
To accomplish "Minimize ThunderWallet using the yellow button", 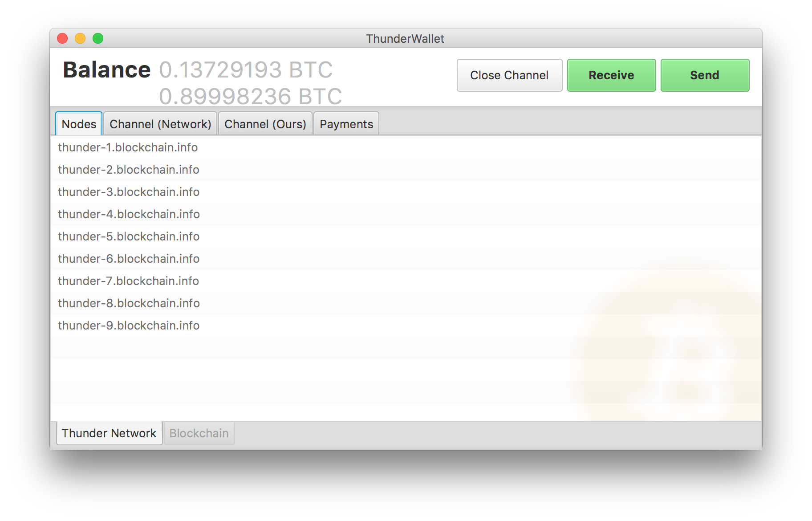I will tap(80, 38).
